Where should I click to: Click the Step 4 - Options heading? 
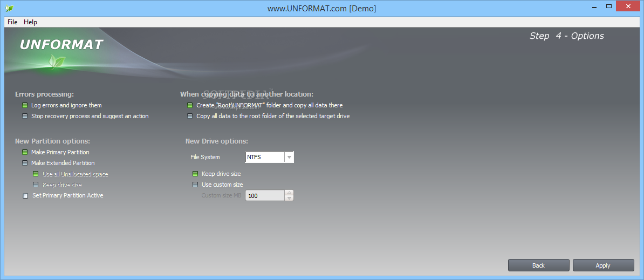tap(567, 36)
